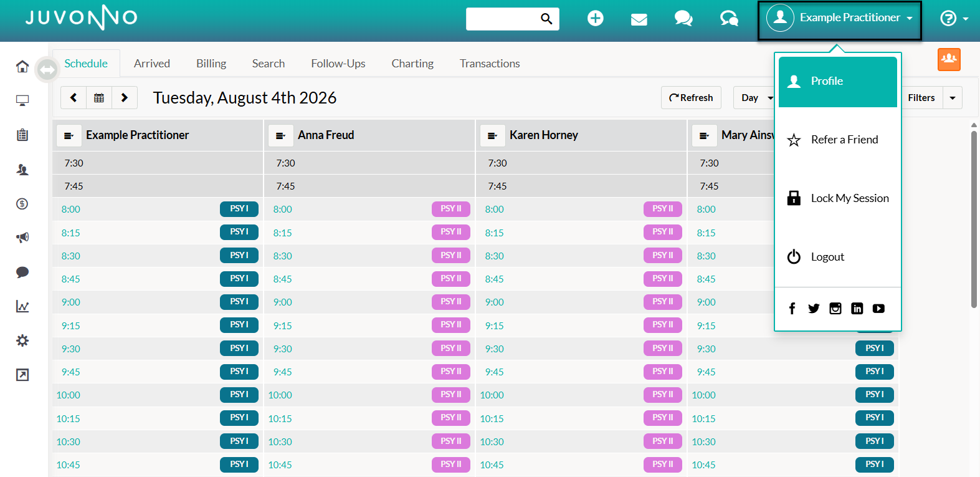
Task: Open the speech bubble icon in sidebar
Action: [22, 272]
